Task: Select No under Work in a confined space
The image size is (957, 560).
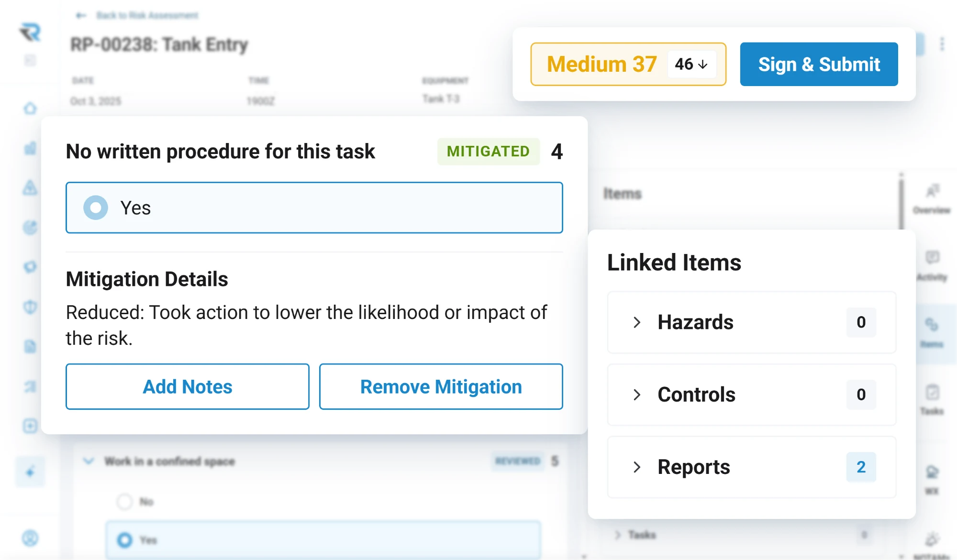Action: coord(125,501)
